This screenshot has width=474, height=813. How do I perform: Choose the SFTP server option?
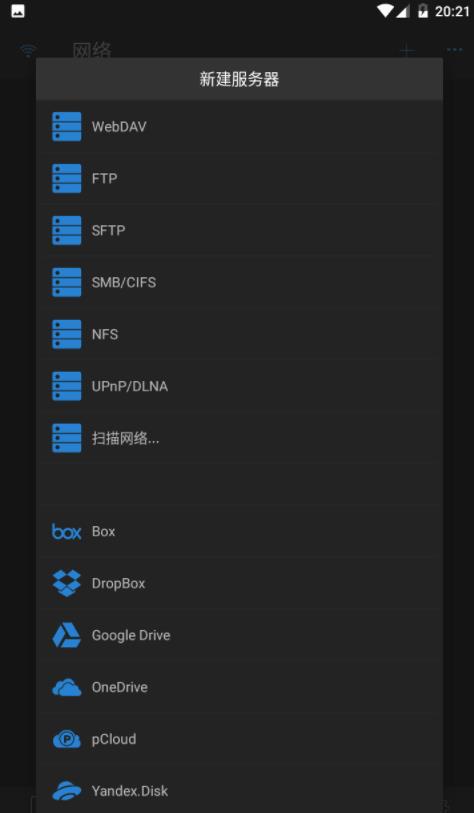click(240, 230)
